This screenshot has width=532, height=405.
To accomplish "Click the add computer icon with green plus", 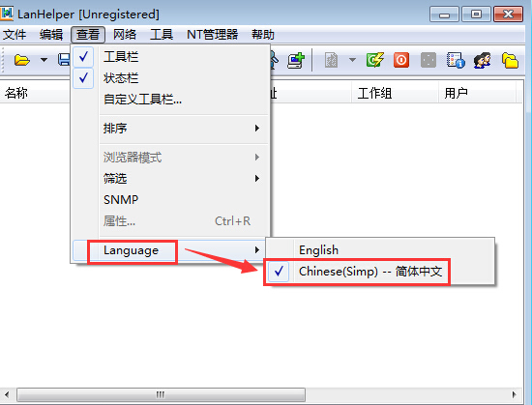I will 296,60.
